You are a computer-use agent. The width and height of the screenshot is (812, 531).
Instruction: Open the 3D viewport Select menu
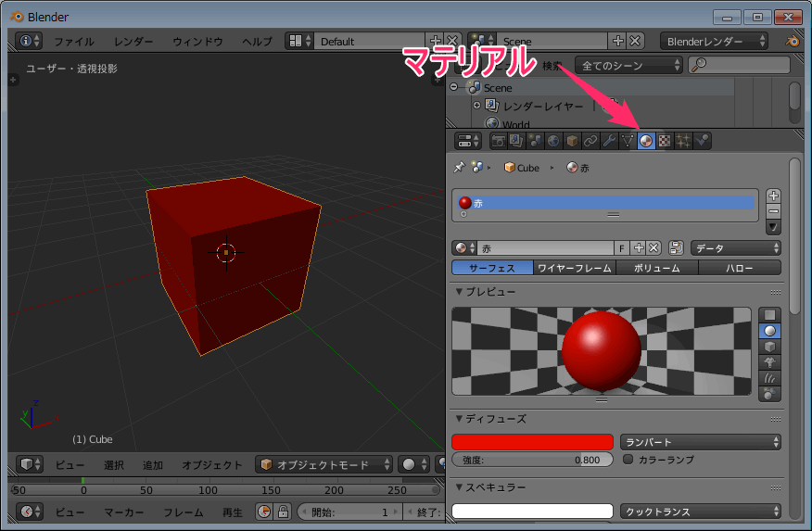[x=113, y=465]
